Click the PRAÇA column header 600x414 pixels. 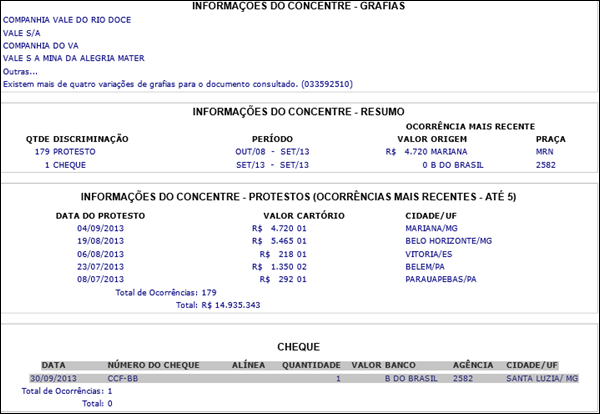(x=551, y=139)
